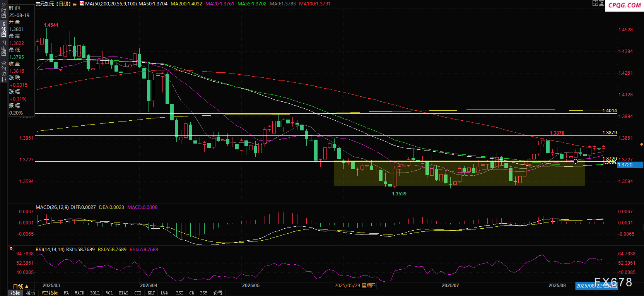Click the MACD:0.0008 value
The height and width of the screenshot is (296, 644).
[x=142, y=207]
